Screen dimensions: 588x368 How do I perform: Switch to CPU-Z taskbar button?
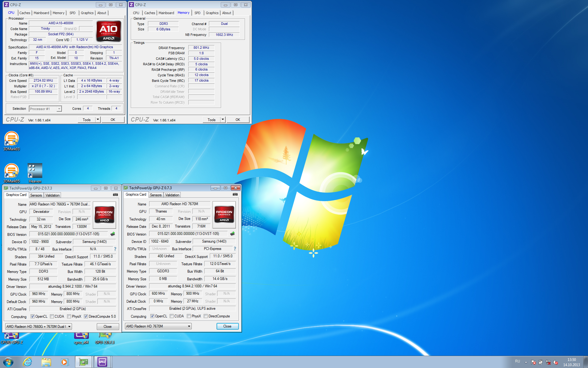(102, 362)
